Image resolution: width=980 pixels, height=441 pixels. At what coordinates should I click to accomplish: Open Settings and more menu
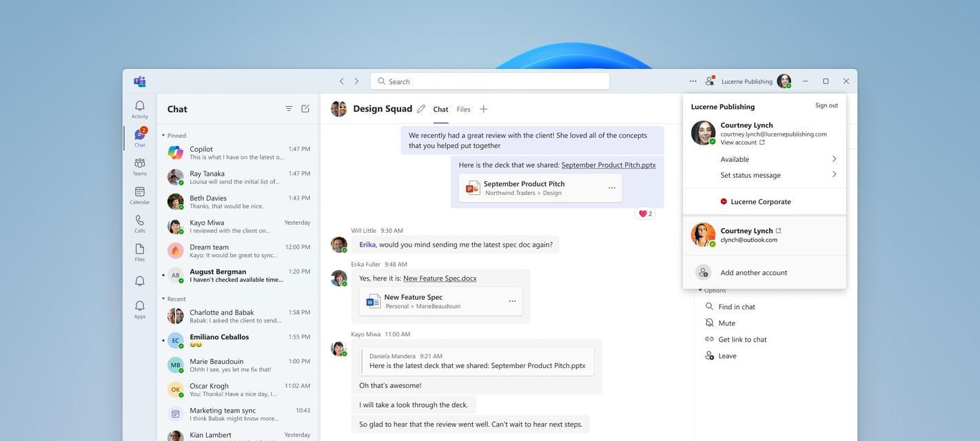tap(693, 81)
